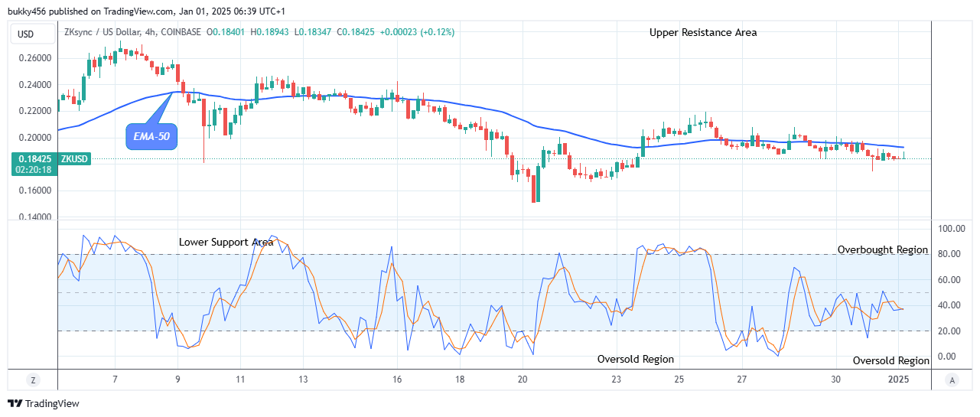Viewport: 980px width, 417px height.
Task: Click the 60.00 oscillator axis value
Action: pyautogui.click(x=949, y=280)
